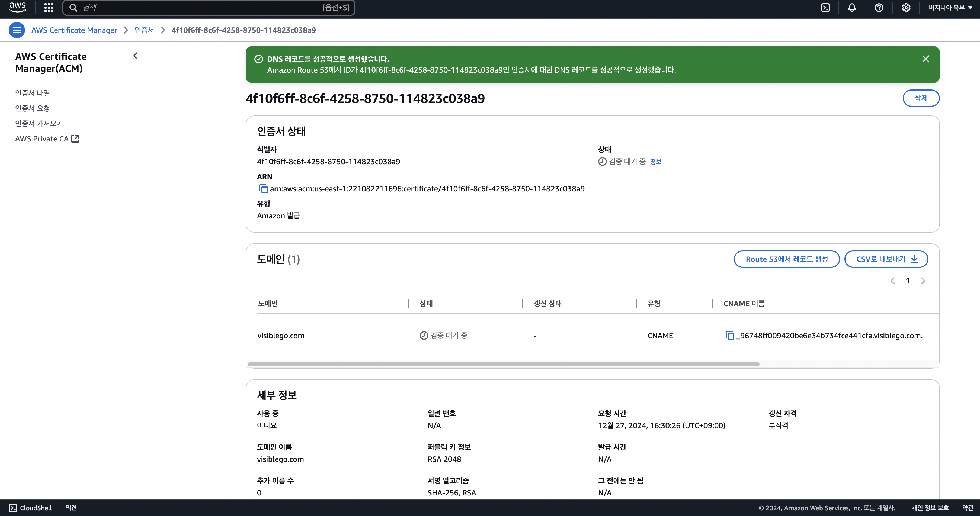Screen dimensions: 980x516
Task: Click Route 53에서 레코드 생성 button
Action: click(x=786, y=259)
